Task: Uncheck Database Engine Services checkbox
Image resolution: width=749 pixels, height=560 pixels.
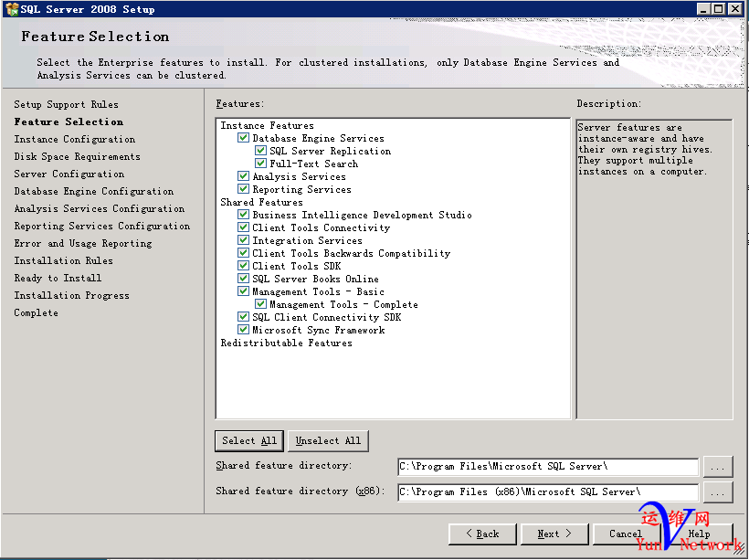Action: (x=243, y=138)
